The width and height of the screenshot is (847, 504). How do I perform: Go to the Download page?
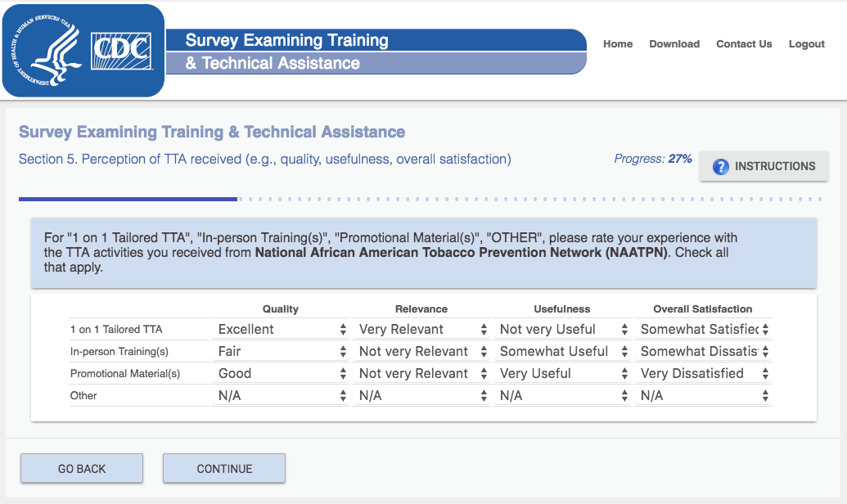[674, 44]
